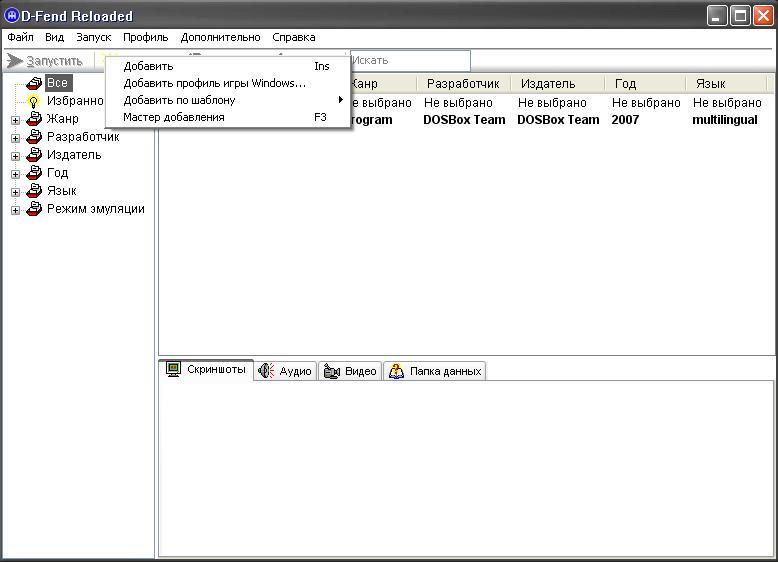Click the Издатель folder icon

pos(34,155)
